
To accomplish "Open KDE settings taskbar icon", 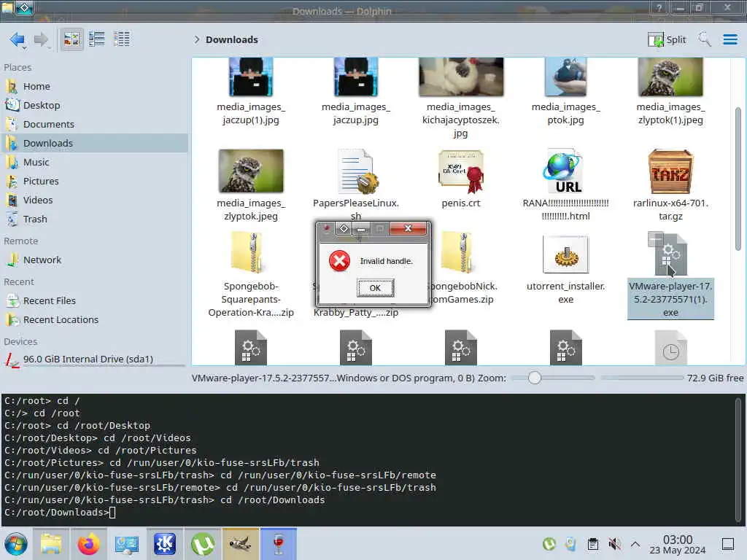I will [x=165, y=544].
